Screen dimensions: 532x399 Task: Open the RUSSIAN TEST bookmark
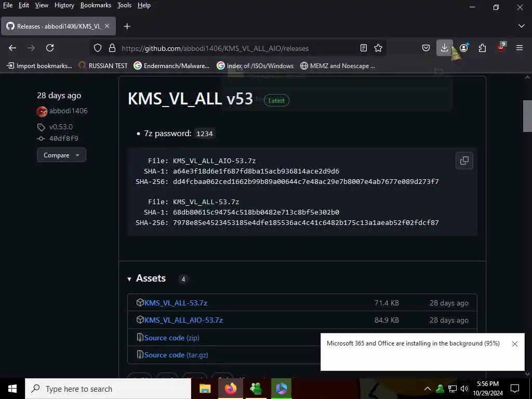[x=103, y=66]
